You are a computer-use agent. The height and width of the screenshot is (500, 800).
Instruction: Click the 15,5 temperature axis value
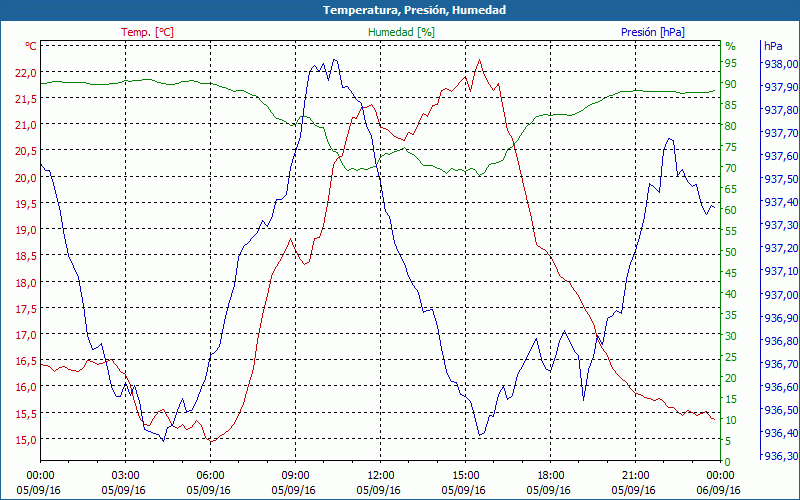click(26, 414)
